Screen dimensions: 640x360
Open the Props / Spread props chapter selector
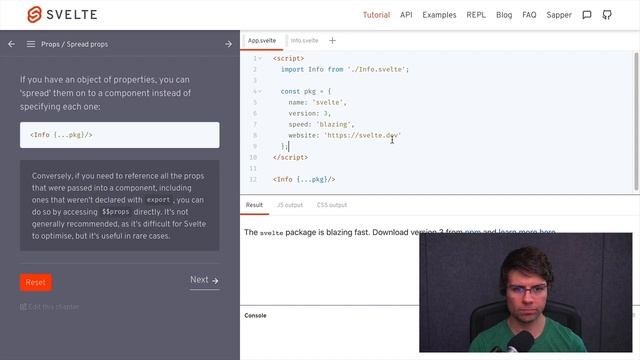(x=75, y=44)
